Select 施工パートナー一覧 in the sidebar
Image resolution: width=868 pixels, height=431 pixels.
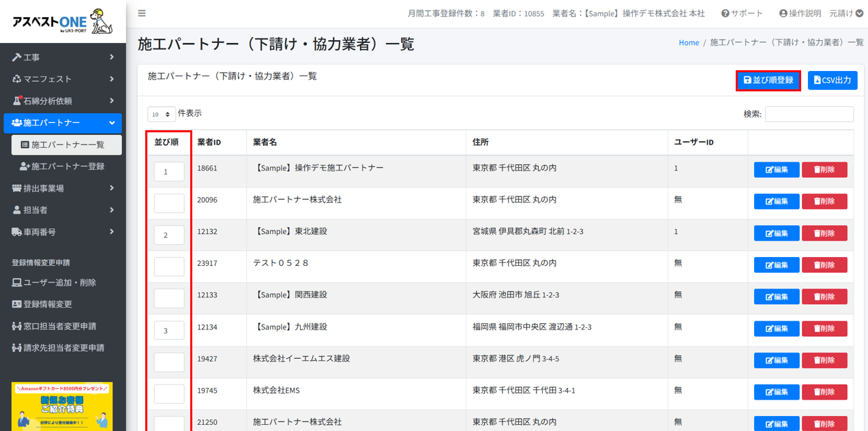tap(67, 145)
